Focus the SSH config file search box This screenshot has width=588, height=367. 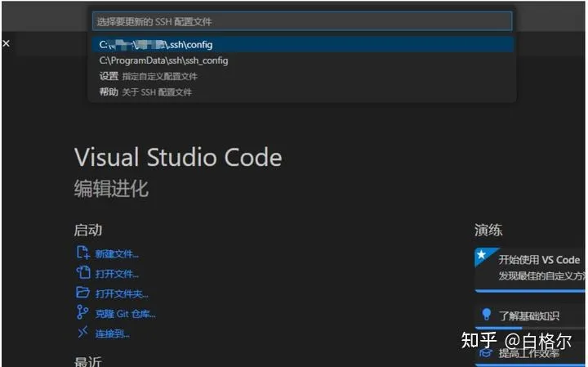[302, 21]
